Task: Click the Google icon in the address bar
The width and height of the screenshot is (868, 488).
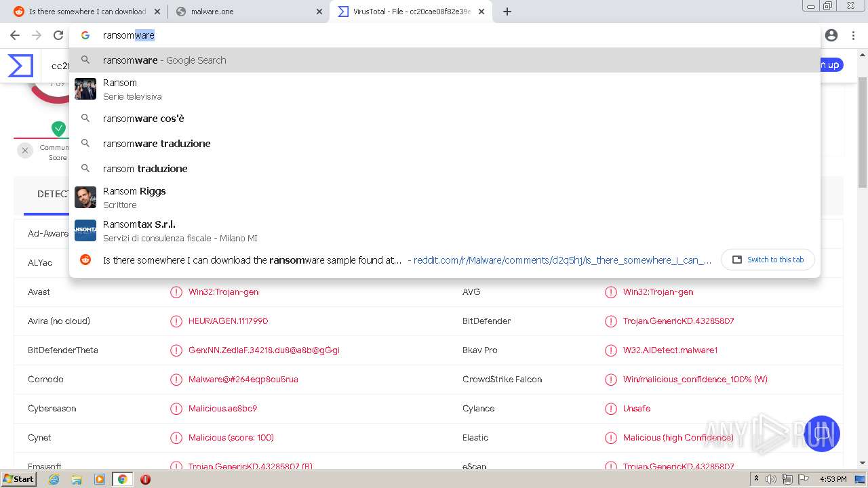Action: click(x=85, y=35)
